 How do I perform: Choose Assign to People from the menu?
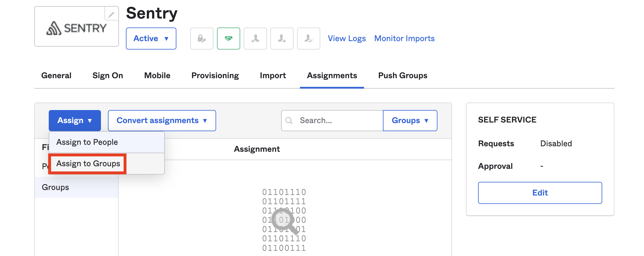[87, 142]
